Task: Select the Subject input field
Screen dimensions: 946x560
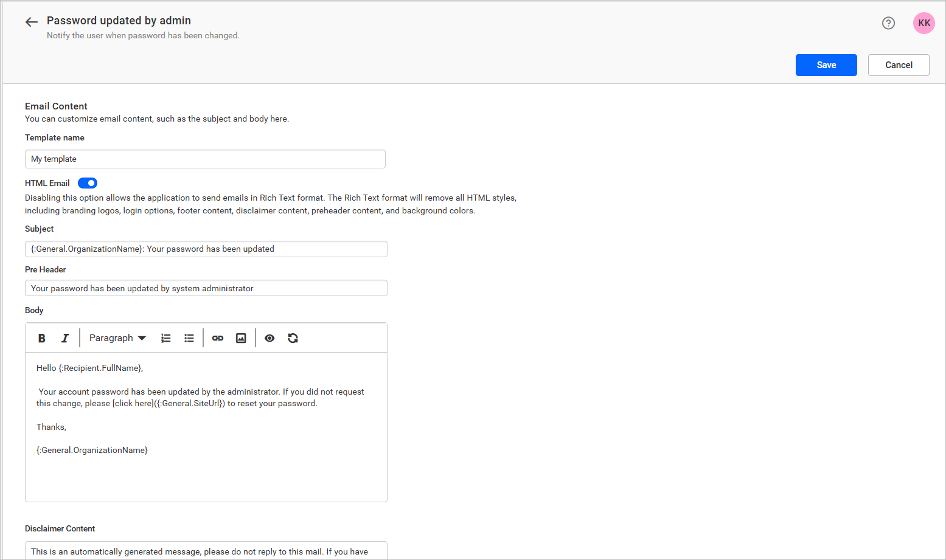Action: coord(206,249)
